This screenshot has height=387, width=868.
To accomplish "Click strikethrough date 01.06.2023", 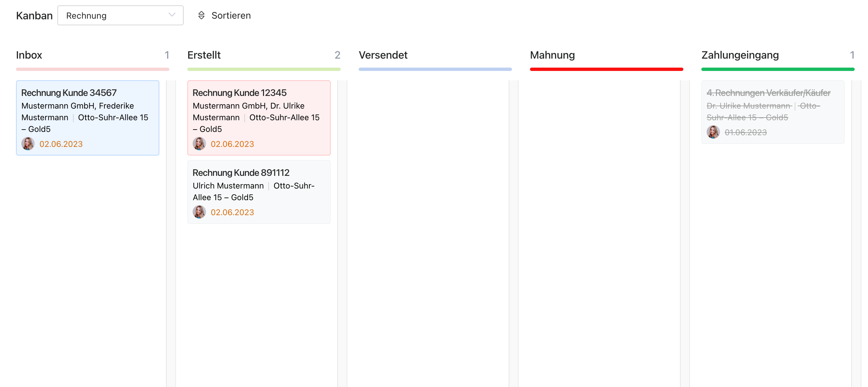I will [x=745, y=133].
